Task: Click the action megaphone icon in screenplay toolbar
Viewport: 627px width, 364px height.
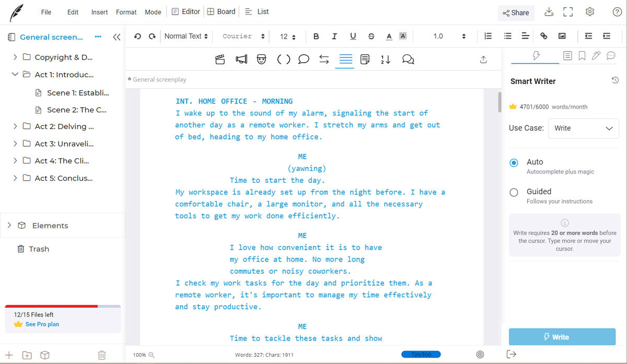Action: pyautogui.click(x=241, y=59)
